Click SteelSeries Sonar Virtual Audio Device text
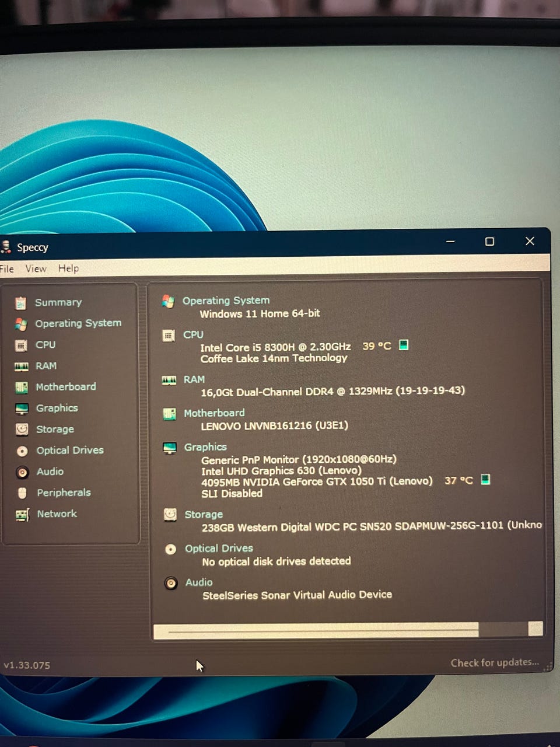The height and width of the screenshot is (747, 560). click(x=297, y=595)
